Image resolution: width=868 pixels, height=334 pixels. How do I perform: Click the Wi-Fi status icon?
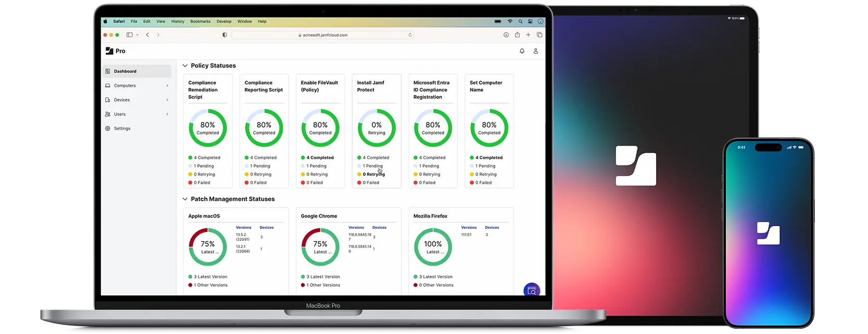[x=510, y=21]
